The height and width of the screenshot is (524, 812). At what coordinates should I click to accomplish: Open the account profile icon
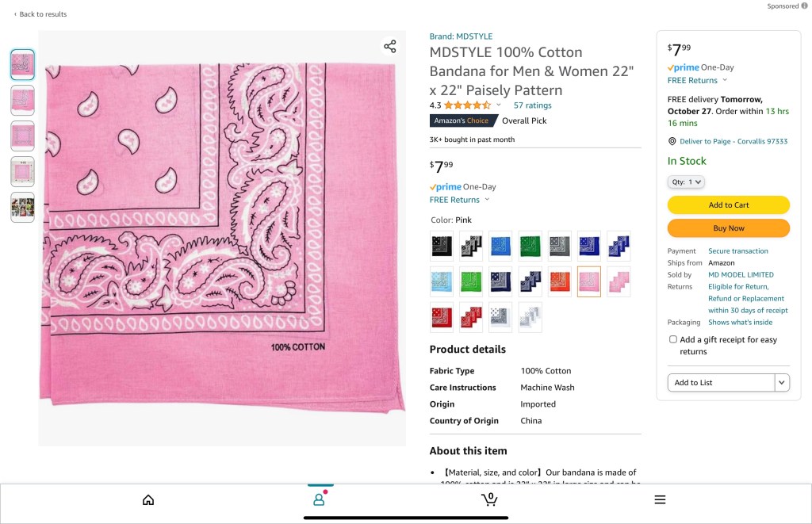(319, 499)
